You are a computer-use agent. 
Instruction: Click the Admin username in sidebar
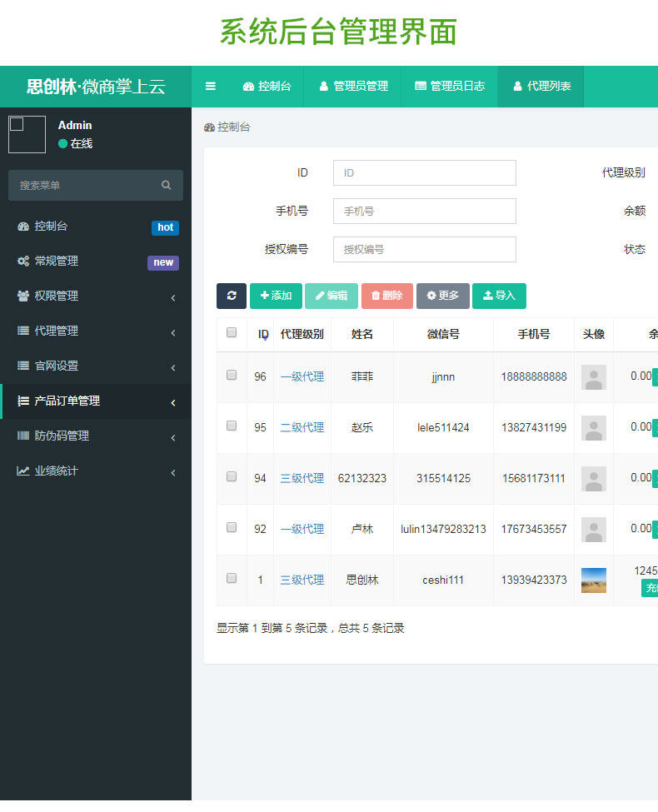[x=75, y=125]
